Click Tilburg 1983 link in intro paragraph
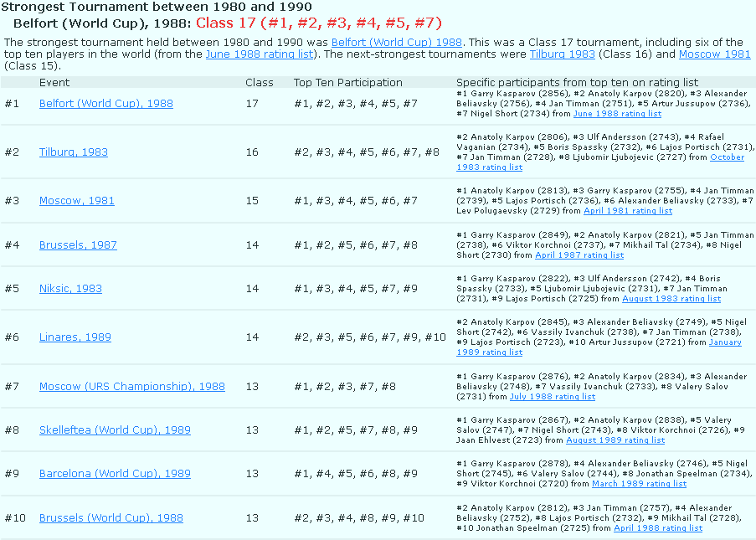This screenshot has height=540, width=756. tap(562, 54)
